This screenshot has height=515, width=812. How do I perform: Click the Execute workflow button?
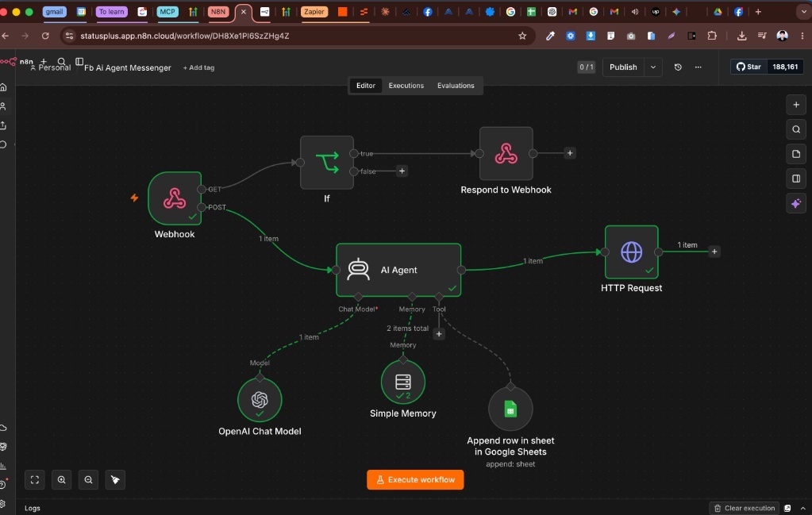pos(415,480)
